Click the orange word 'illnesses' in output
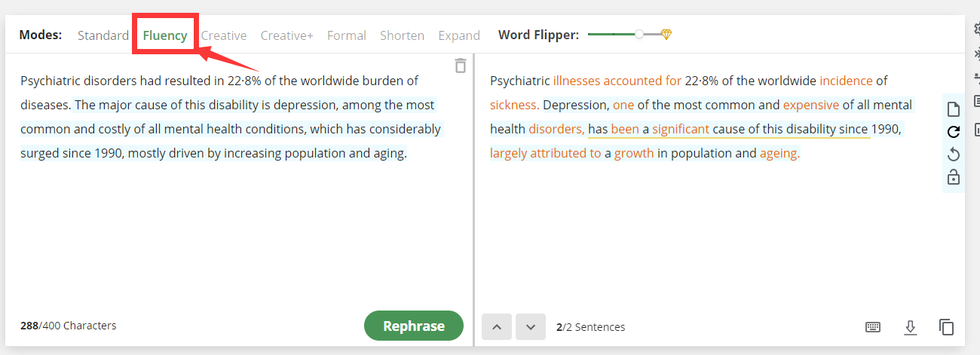Screen dimensions: 980x355 [577, 81]
